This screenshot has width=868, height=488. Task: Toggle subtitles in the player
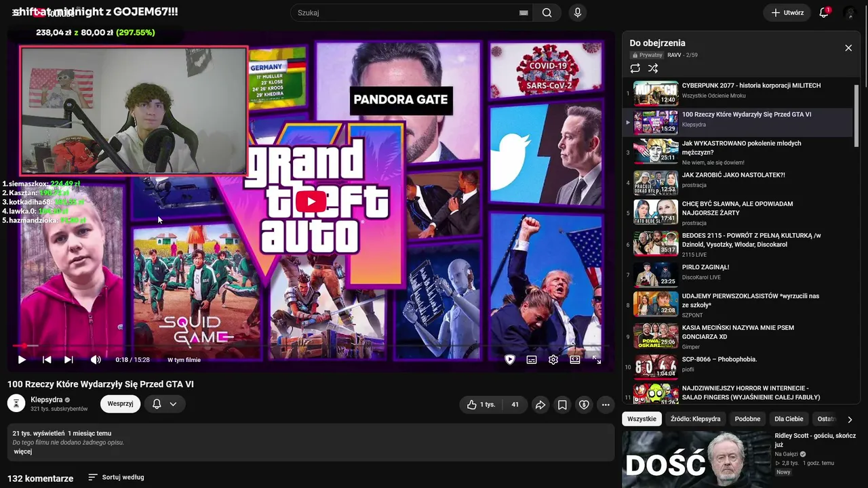pyautogui.click(x=532, y=360)
